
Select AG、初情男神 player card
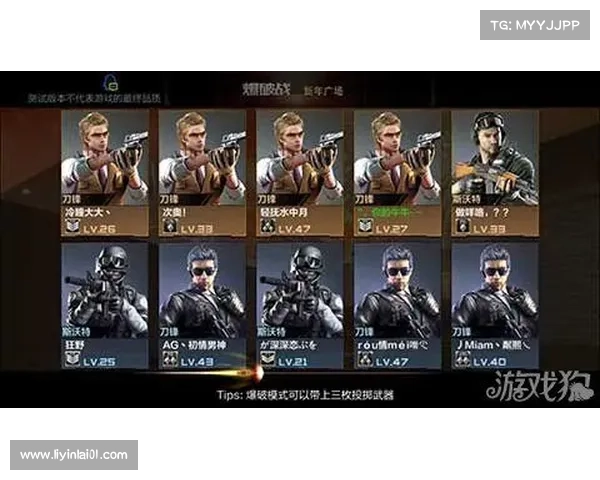203,305
